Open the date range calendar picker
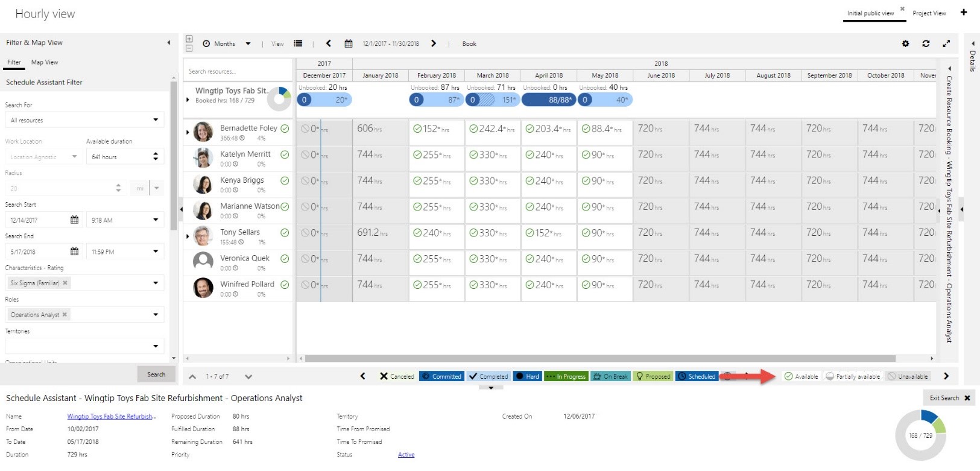 [349, 43]
